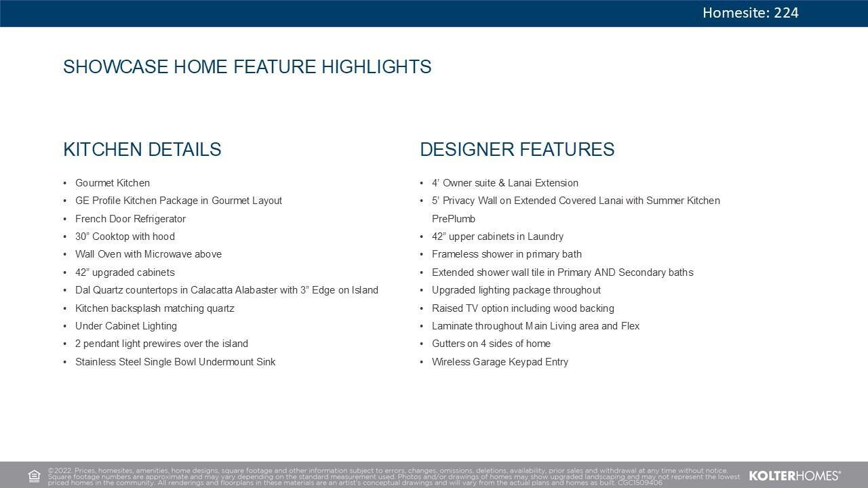Click the Designer Features heading
The height and width of the screenshot is (488, 868).
tap(517, 150)
